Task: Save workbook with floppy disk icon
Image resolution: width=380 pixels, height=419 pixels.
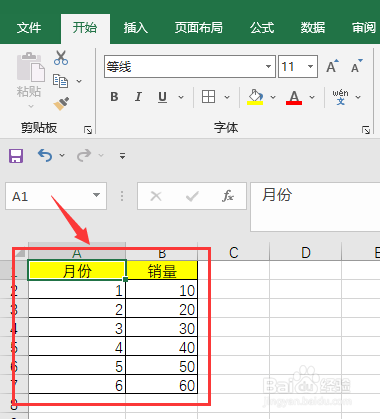Action: (16, 156)
